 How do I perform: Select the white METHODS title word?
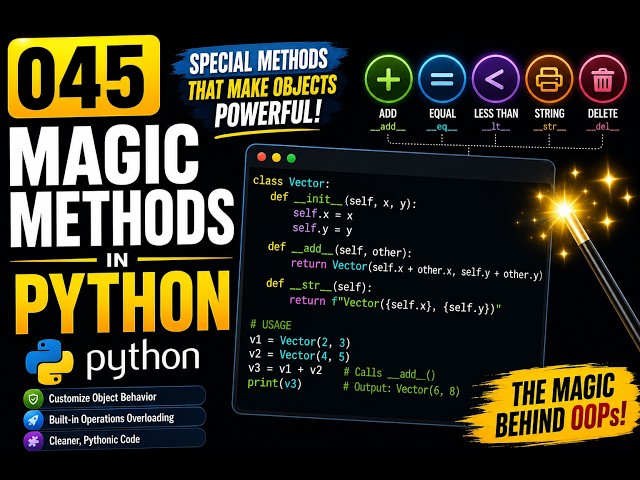pos(122,219)
